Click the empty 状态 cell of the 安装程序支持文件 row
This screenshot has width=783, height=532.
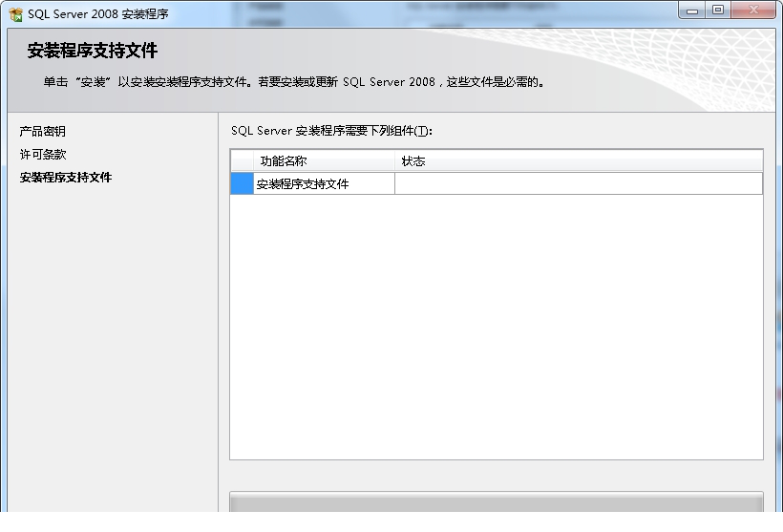(x=579, y=183)
